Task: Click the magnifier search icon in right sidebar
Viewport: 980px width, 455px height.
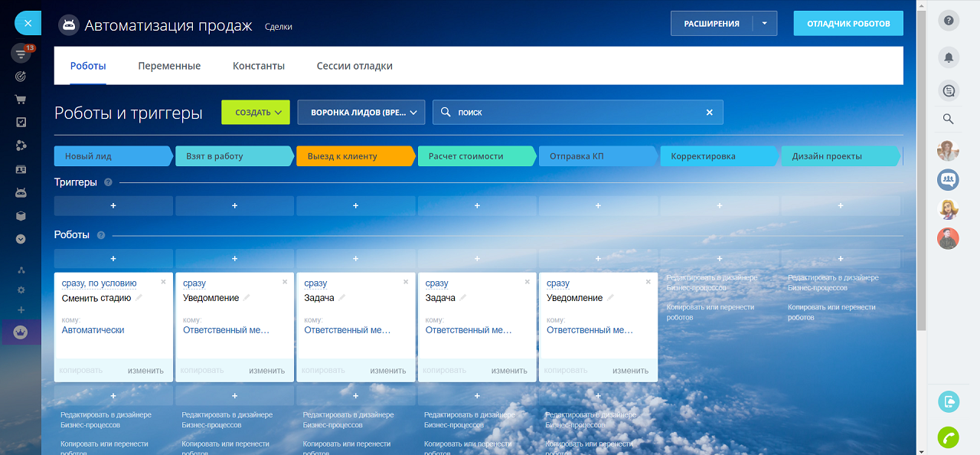Action: (x=948, y=119)
